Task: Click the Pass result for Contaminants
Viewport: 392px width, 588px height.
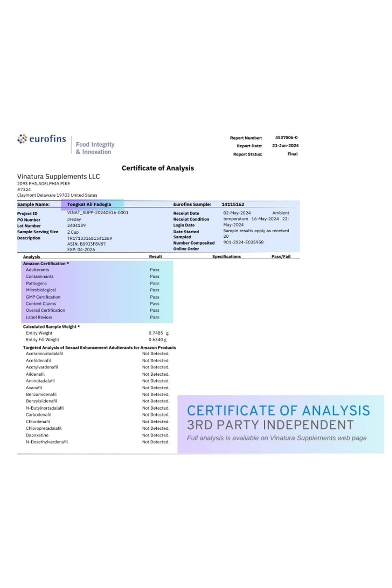Action: click(x=155, y=276)
